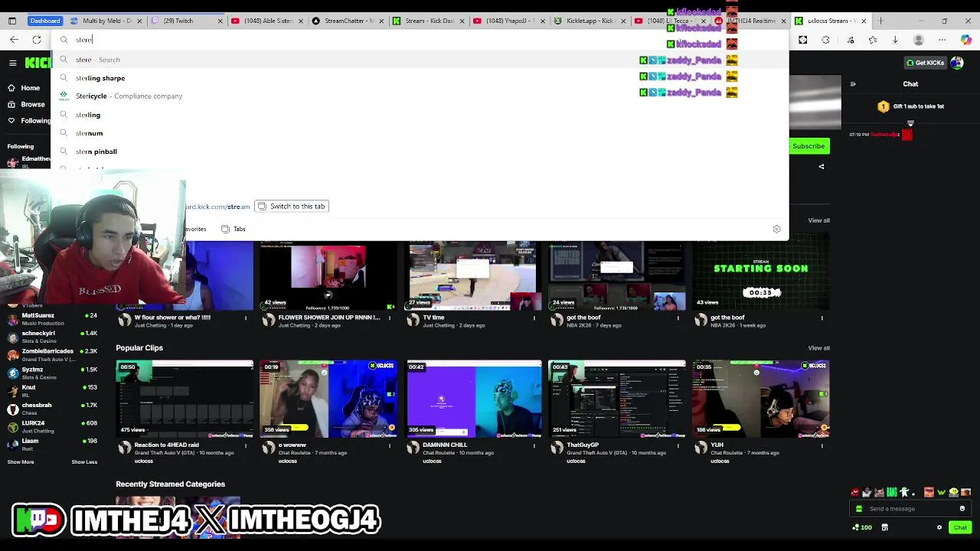Click the Subscribe button
This screenshot has height=551, width=980.
(808, 146)
